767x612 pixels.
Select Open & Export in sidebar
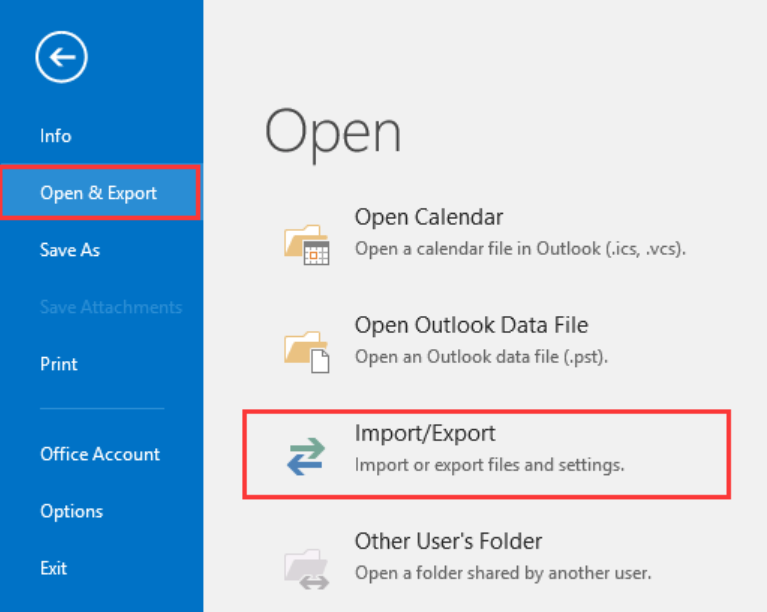[x=99, y=193]
